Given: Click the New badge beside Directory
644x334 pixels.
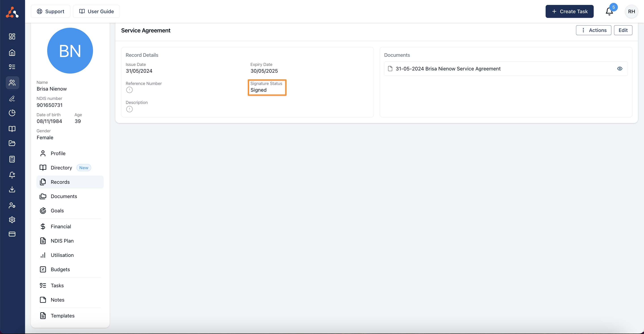Looking at the screenshot, I should (x=84, y=168).
